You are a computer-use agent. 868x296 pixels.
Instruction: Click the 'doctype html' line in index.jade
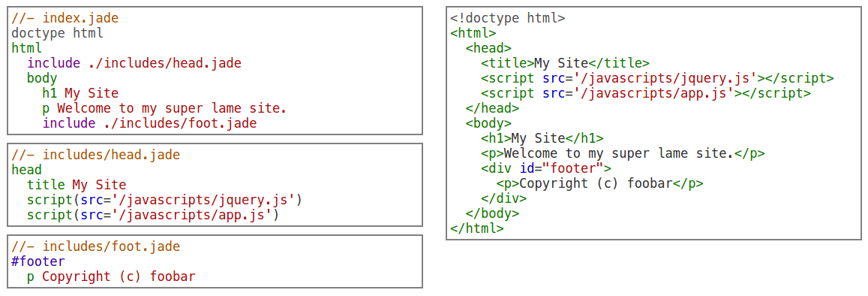pyautogui.click(x=57, y=33)
